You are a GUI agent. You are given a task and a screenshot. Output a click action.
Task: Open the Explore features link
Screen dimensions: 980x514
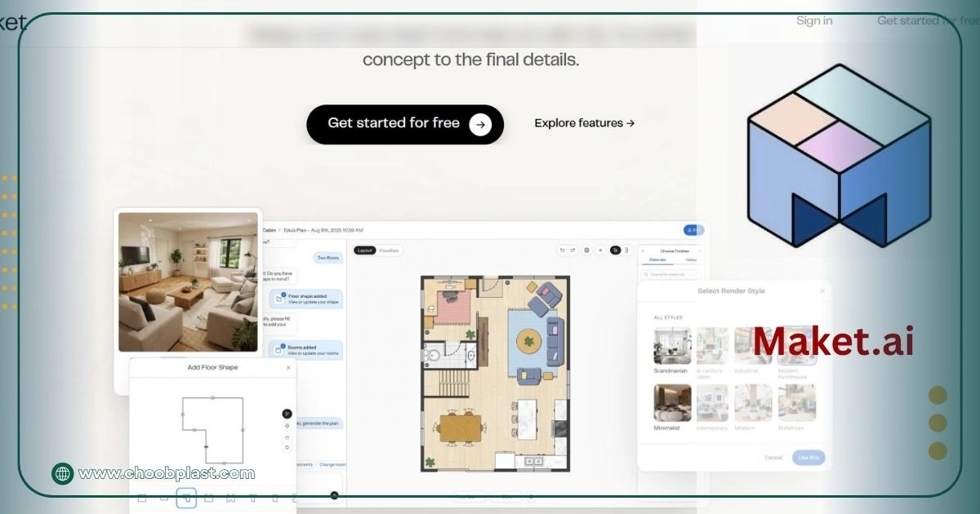click(585, 123)
